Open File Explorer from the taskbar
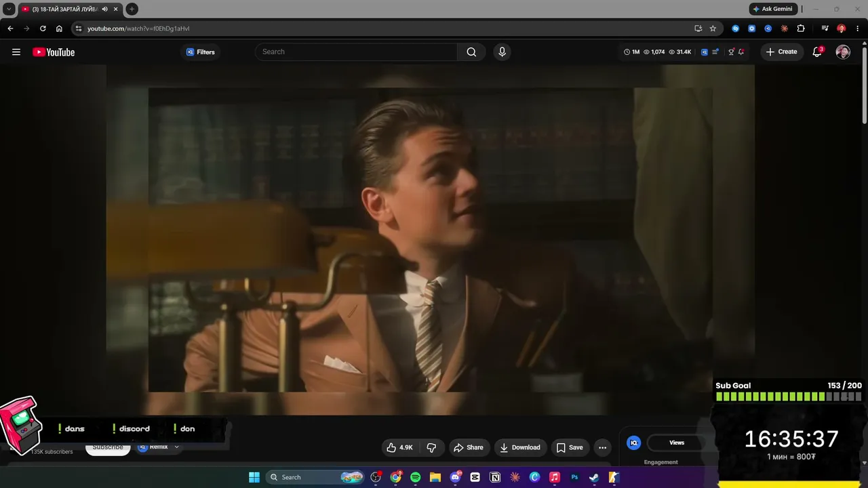Screen dimensions: 868x488 435,477
